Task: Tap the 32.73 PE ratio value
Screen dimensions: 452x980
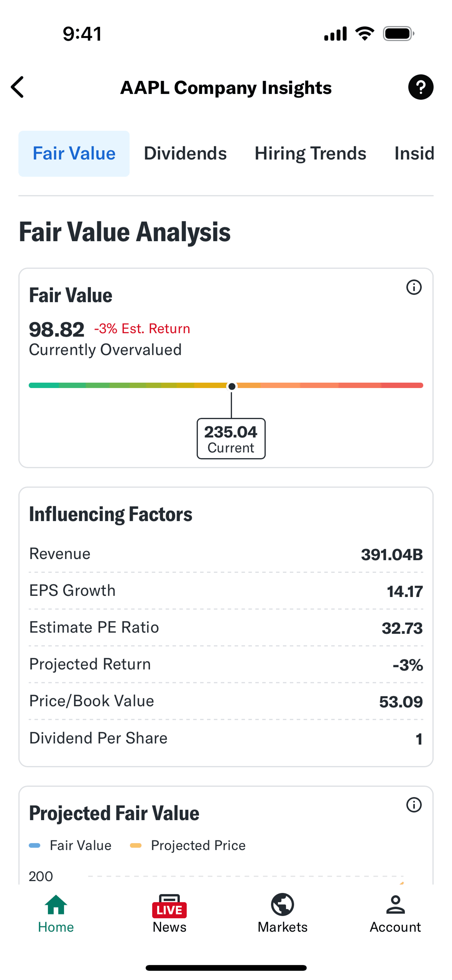Action: pyautogui.click(x=402, y=628)
